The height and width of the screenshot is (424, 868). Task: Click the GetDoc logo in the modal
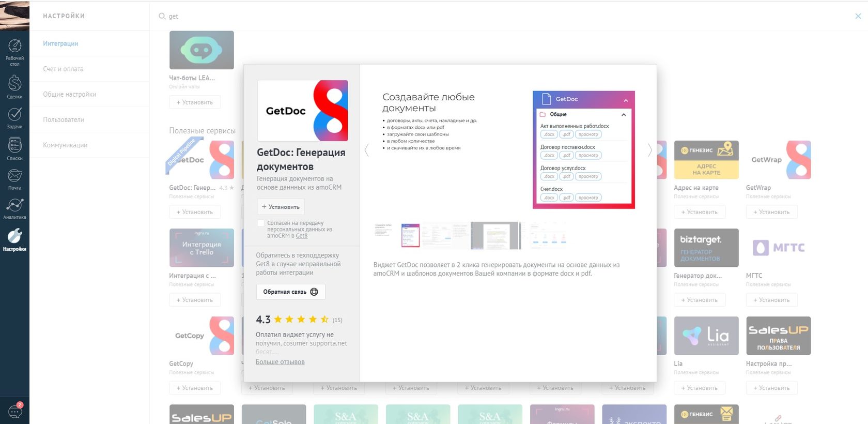coord(302,110)
